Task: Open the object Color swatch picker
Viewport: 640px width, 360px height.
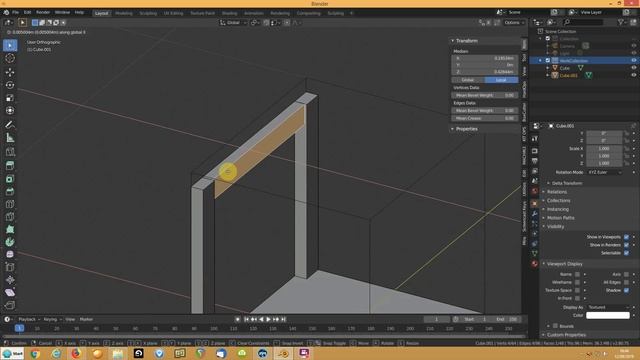Action: (x=608, y=315)
